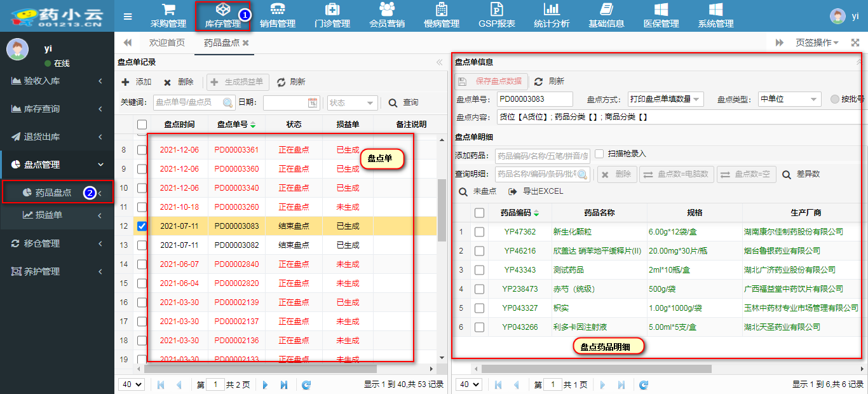Click the search icon in 关键词 field
The height and width of the screenshot is (394, 868).
pyautogui.click(x=227, y=102)
